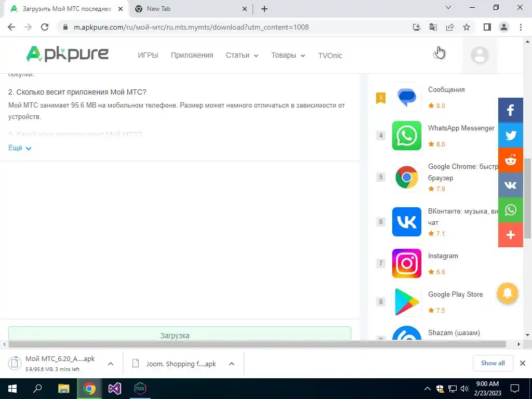Show hidden system tray icons

[428, 389]
